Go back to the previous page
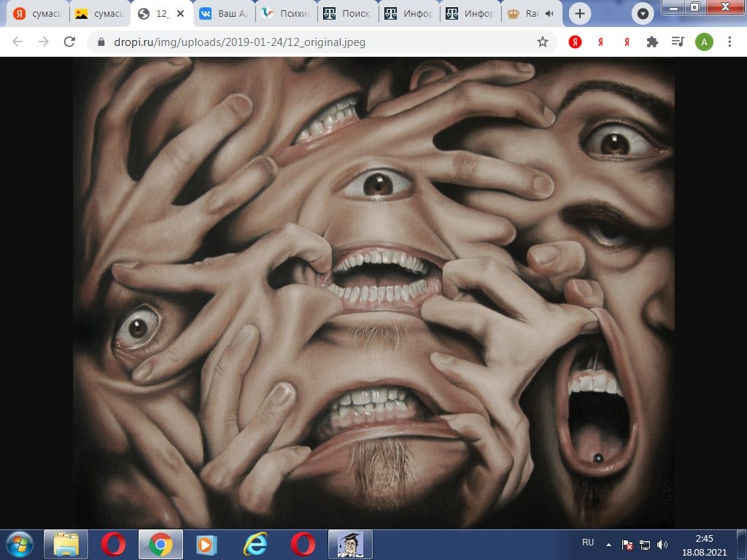 pos(18,42)
